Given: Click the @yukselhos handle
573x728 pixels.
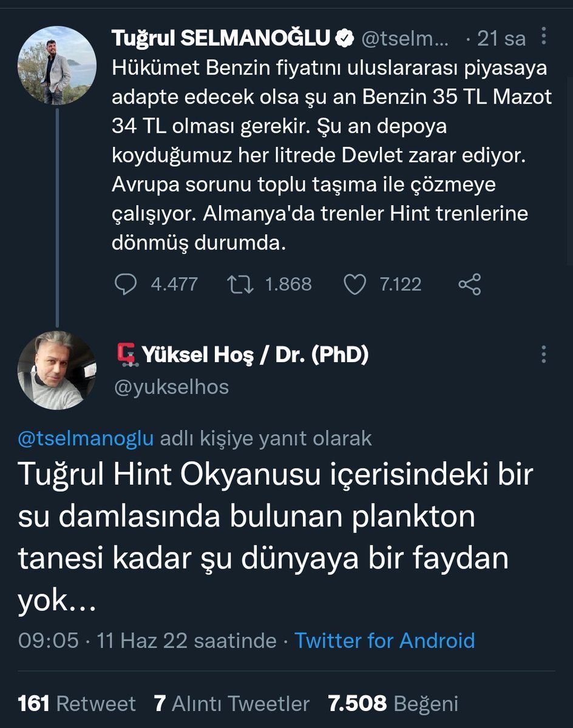Looking at the screenshot, I should (x=171, y=386).
